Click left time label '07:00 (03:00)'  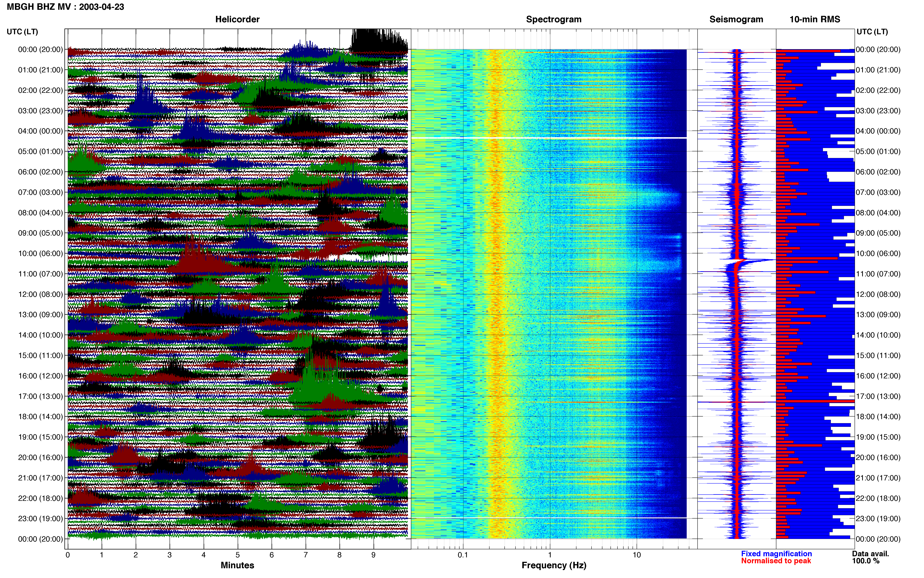pyautogui.click(x=40, y=192)
